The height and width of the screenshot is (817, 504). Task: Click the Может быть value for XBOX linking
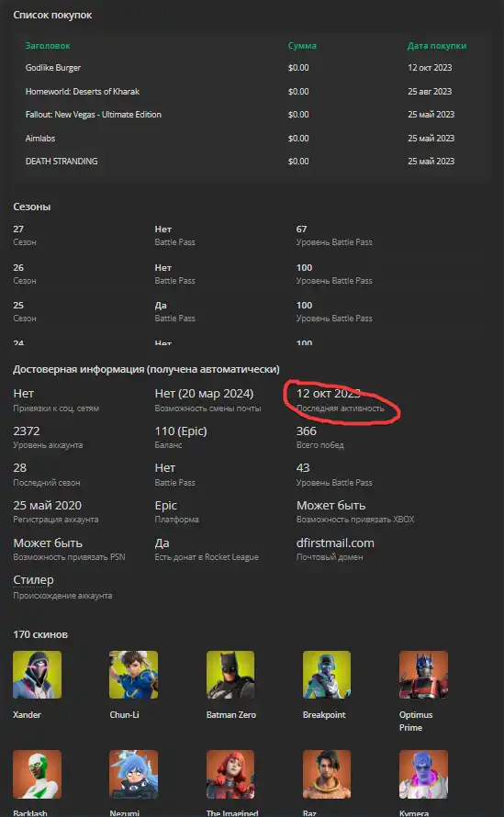point(331,506)
